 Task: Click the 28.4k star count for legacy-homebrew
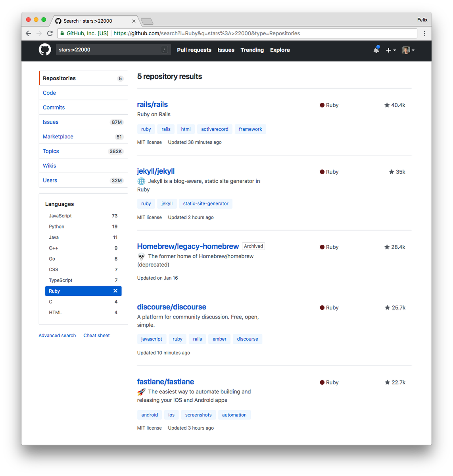(395, 247)
